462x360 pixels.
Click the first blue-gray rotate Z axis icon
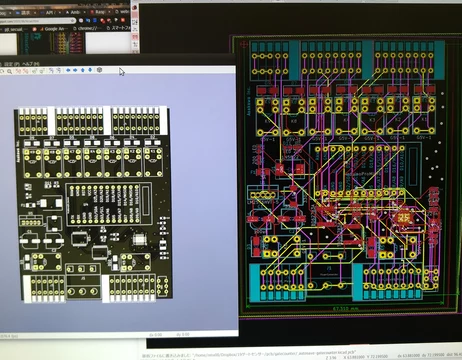click(51, 70)
